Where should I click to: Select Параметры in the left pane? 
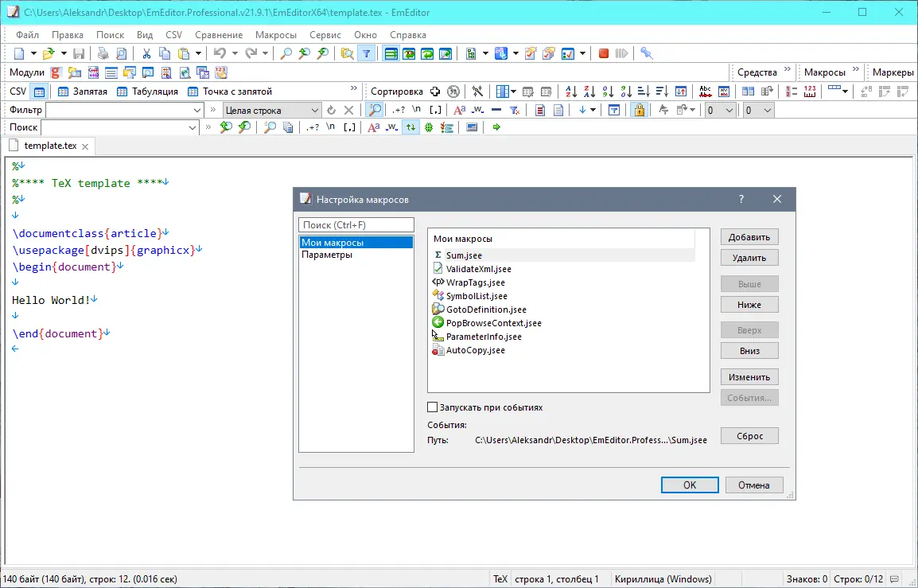tap(327, 255)
